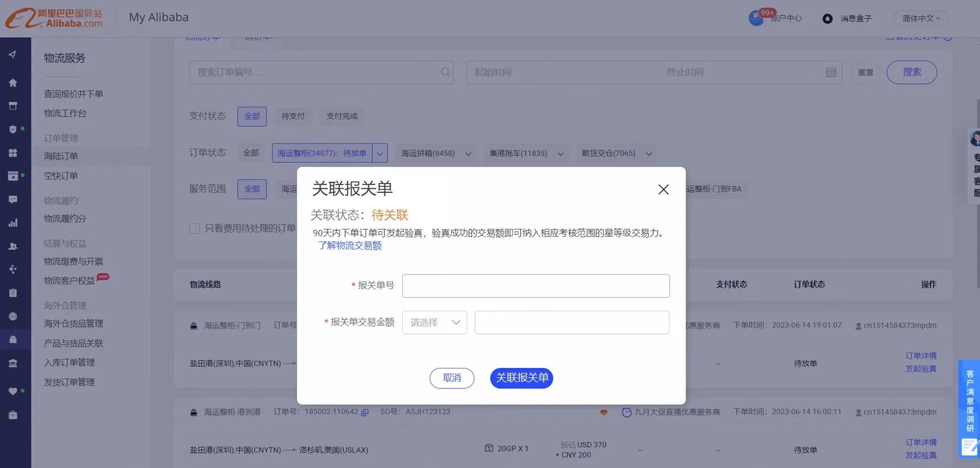Open 海外仓货品管理 menu item
Screen dimensions: 980x468
point(73,323)
